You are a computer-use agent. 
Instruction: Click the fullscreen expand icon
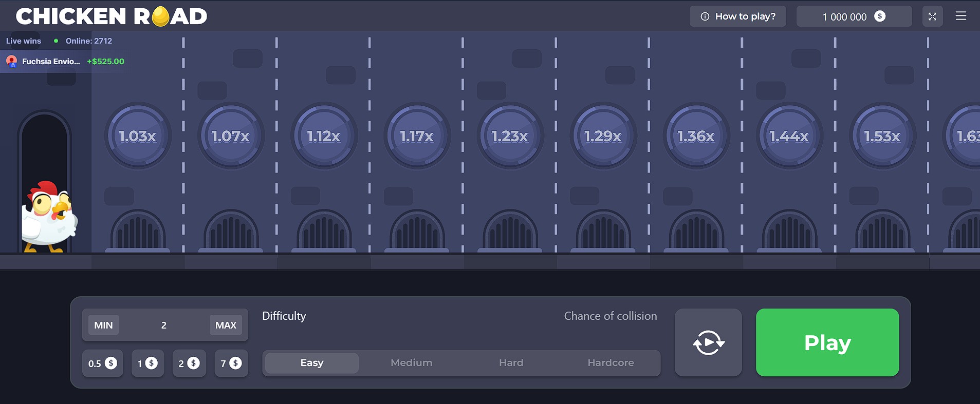(x=932, y=16)
